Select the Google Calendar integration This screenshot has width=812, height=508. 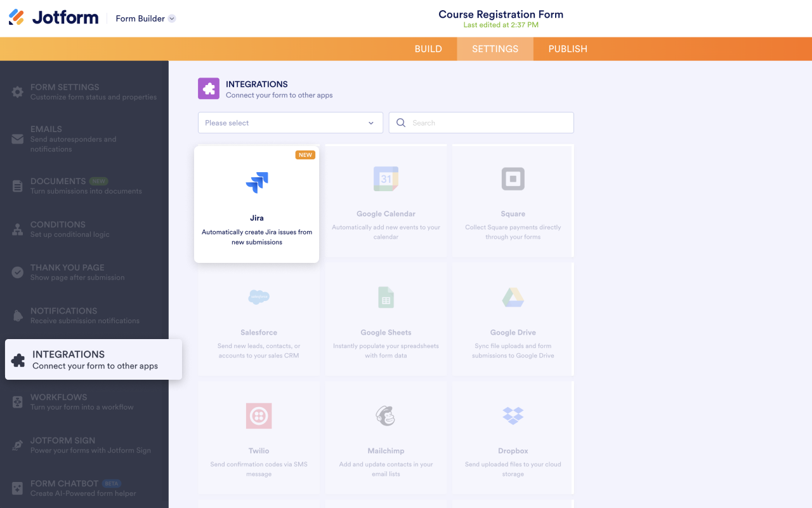[386, 200]
